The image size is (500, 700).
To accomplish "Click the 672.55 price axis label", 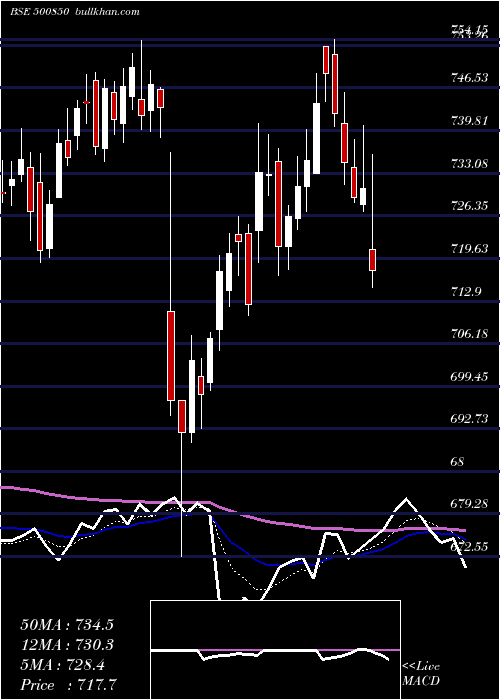I will coord(470,546).
